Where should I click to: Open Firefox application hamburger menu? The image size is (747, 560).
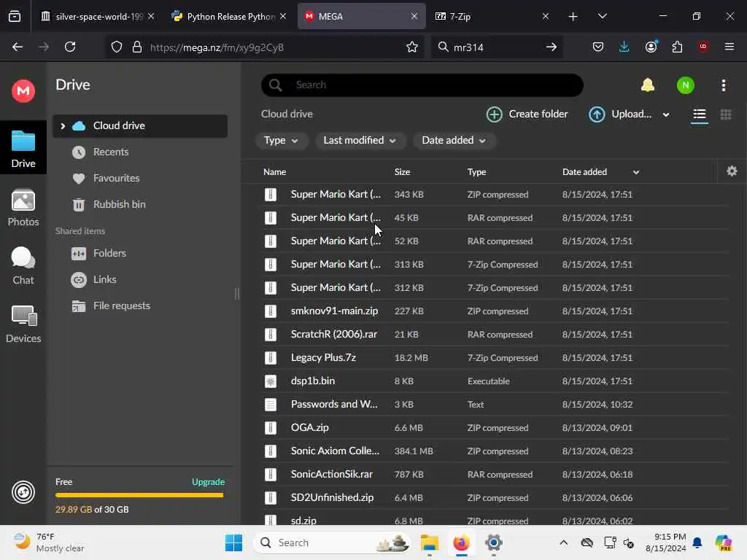729,47
